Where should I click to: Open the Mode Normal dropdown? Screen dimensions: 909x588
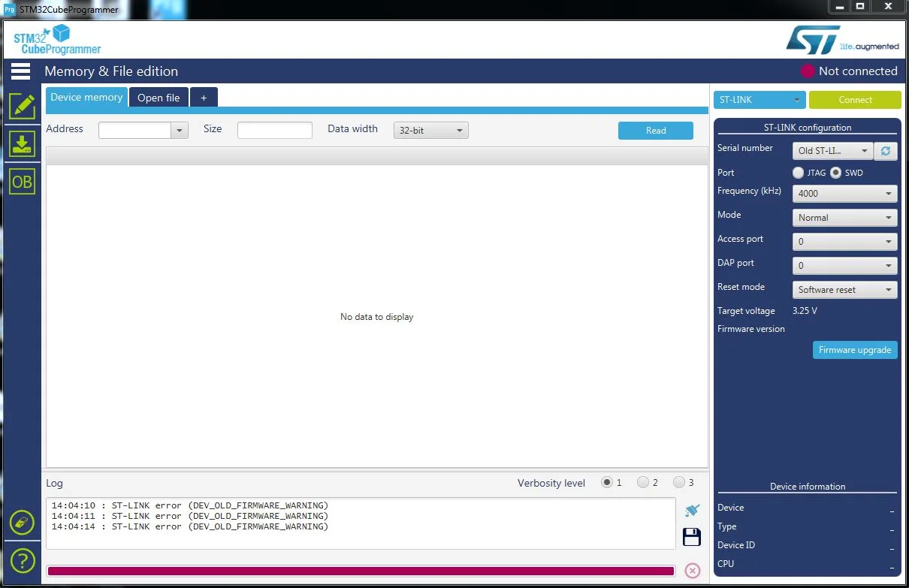[x=844, y=218]
